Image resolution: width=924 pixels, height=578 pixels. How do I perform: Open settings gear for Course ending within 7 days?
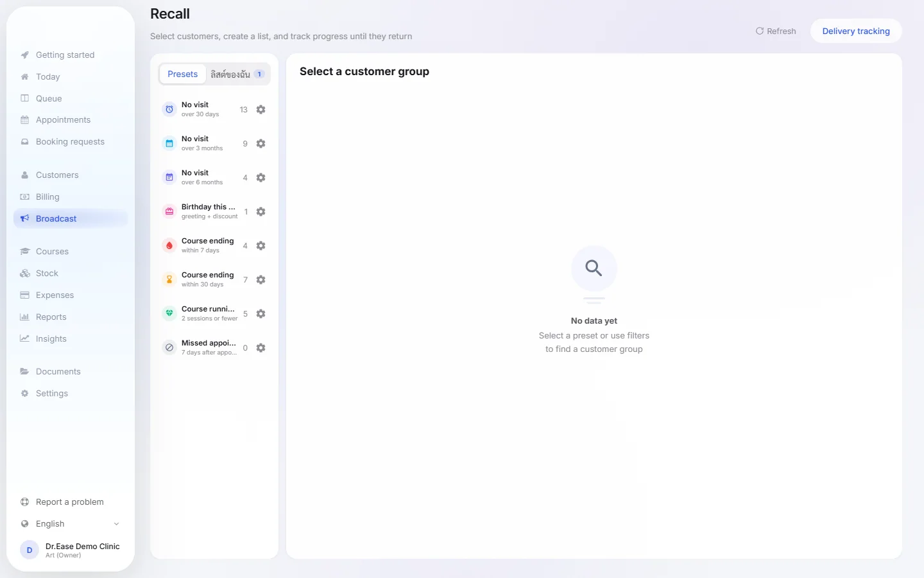tap(261, 246)
